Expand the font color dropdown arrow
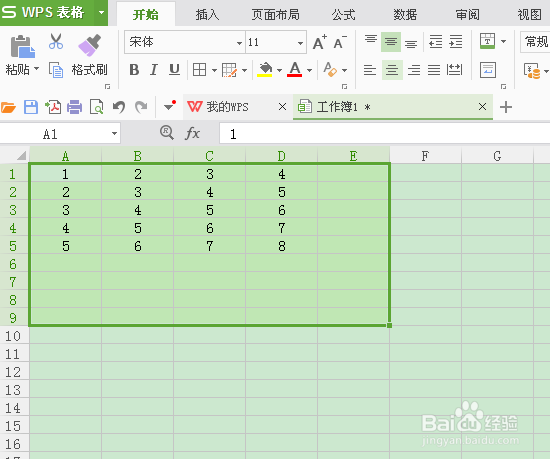 tap(309, 70)
